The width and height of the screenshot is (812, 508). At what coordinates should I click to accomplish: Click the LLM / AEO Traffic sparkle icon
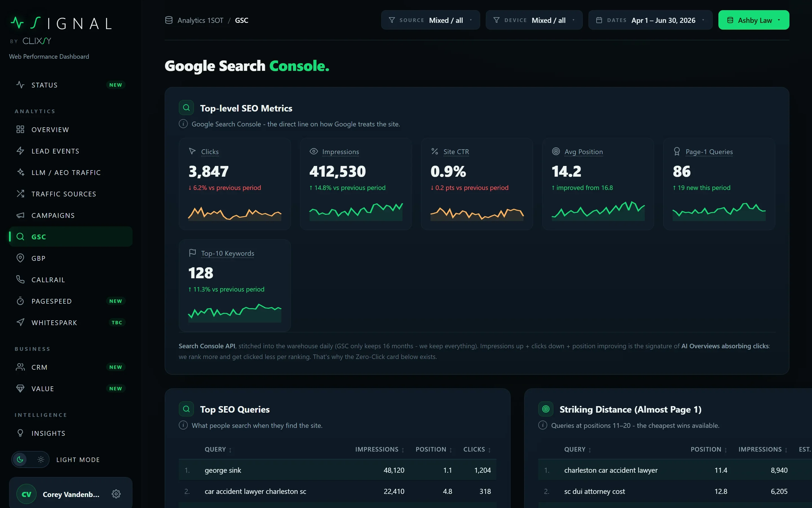point(20,172)
